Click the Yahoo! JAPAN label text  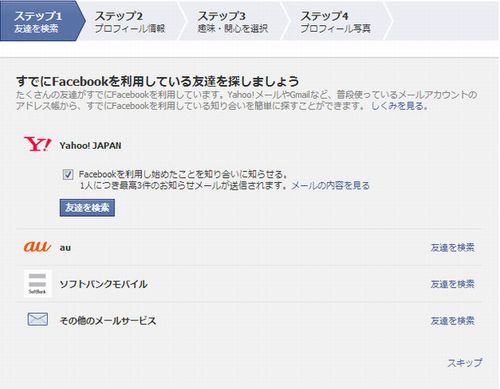(x=90, y=146)
